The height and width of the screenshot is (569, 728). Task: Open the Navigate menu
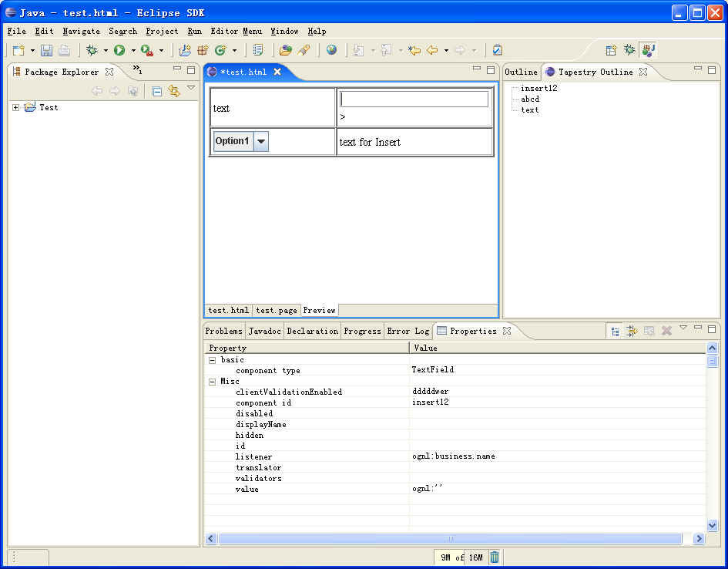(x=81, y=31)
